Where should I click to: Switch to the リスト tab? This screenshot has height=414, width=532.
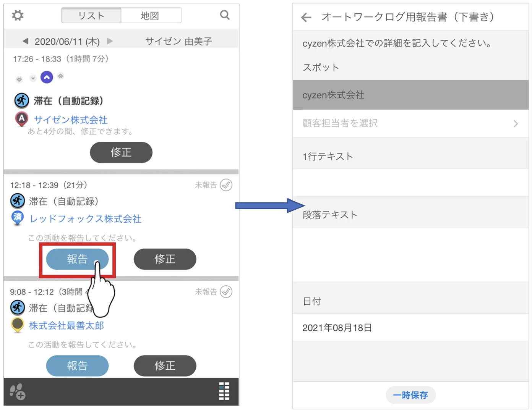(x=91, y=16)
